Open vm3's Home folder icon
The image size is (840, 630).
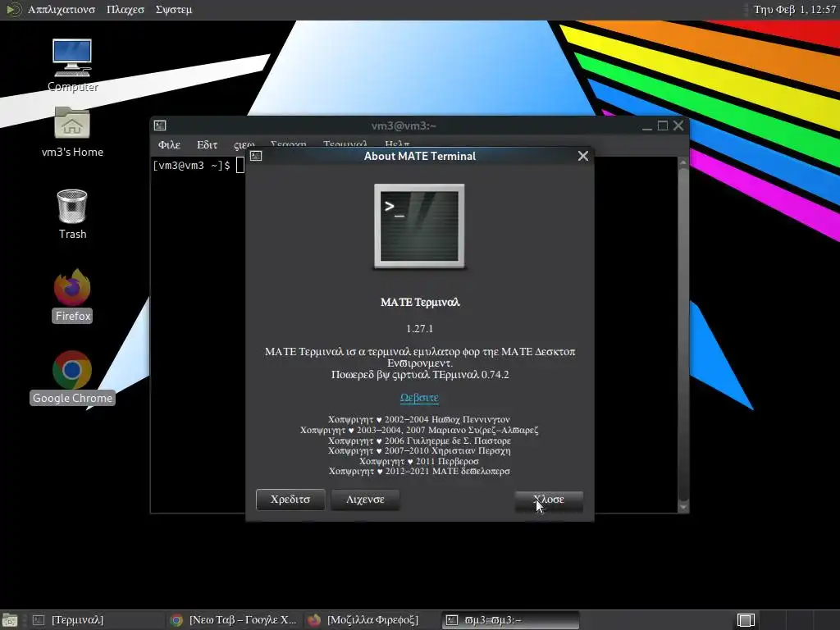click(x=72, y=132)
